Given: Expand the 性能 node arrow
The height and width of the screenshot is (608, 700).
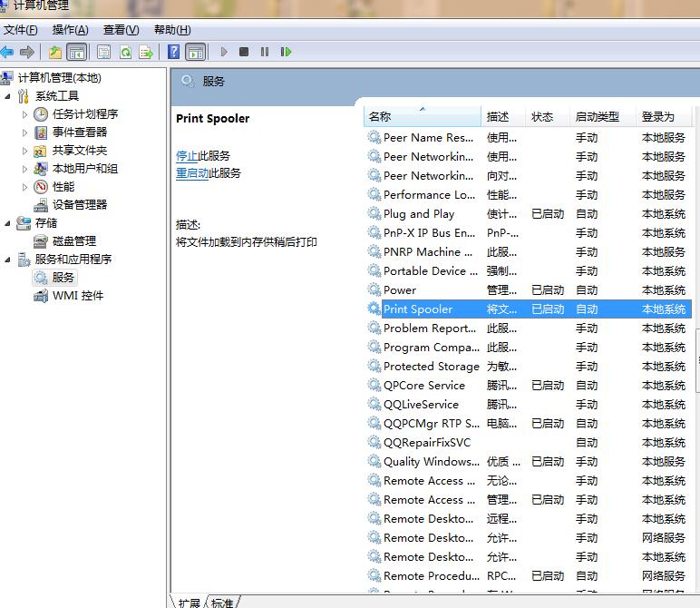Looking at the screenshot, I should click(24, 187).
